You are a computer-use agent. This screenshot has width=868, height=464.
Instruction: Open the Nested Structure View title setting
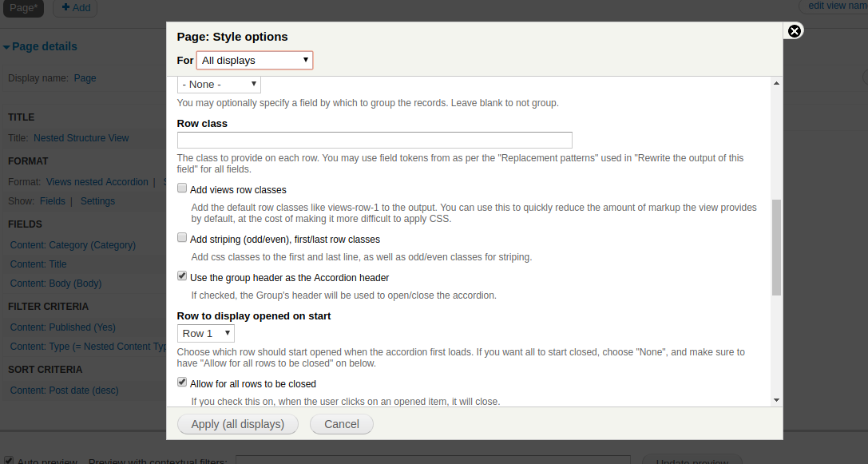click(x=80, y=137)
